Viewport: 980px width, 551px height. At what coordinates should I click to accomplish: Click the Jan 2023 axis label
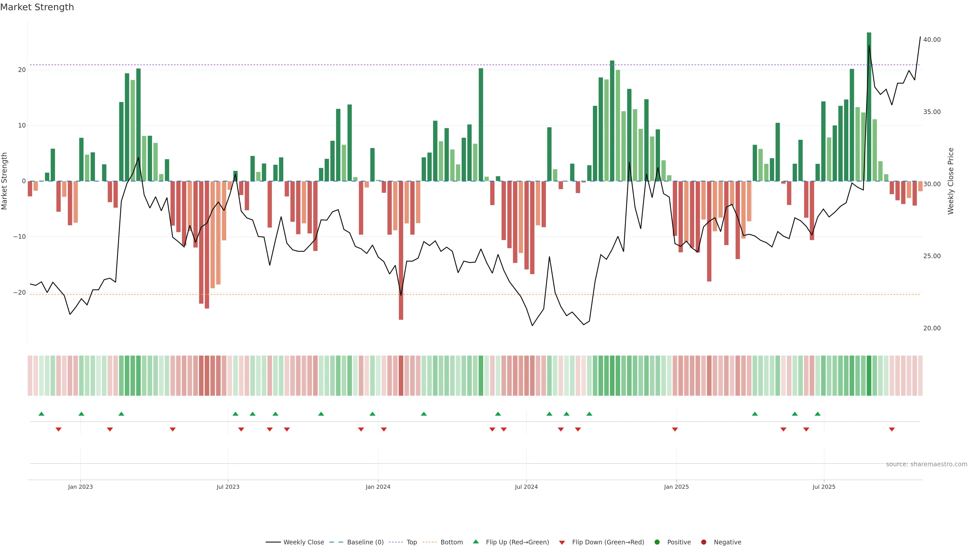click(80, 487)
